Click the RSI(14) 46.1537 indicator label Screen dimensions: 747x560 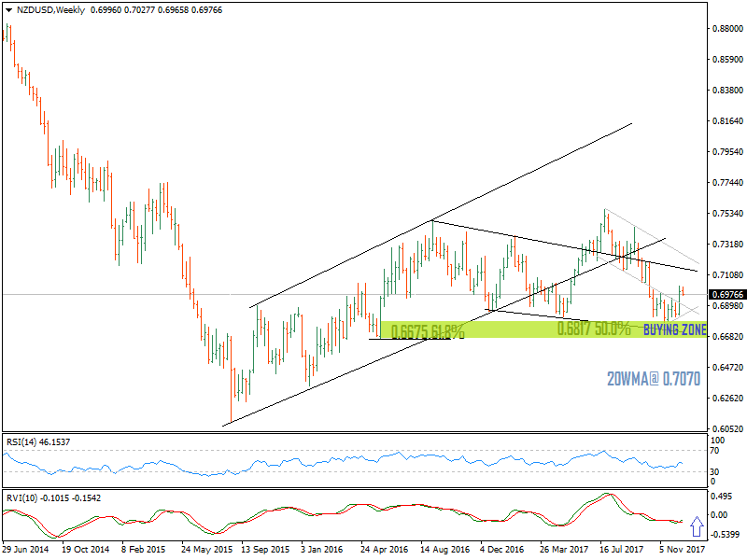[38, 441]
